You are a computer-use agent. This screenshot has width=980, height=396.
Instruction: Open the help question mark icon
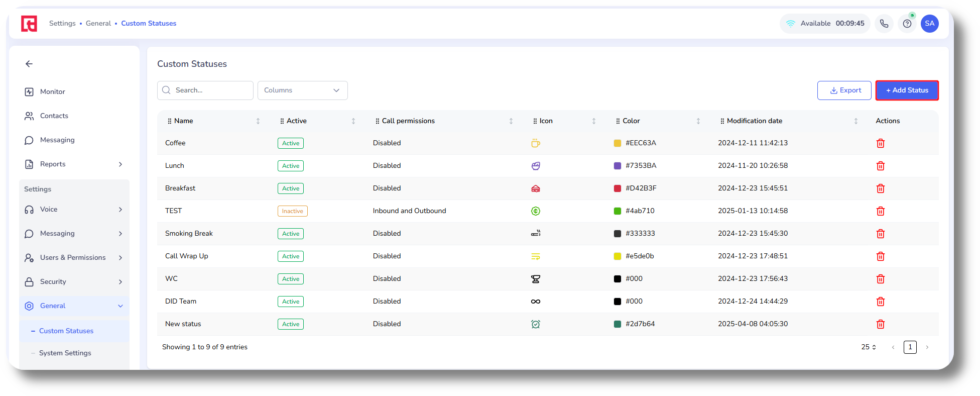click(x=907, y=24)
